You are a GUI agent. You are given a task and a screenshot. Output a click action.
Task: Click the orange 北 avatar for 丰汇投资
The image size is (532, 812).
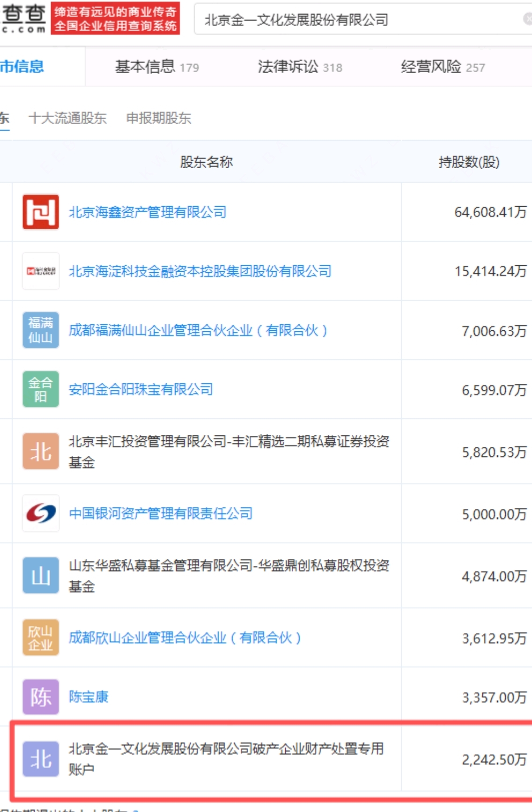[41, 451]
